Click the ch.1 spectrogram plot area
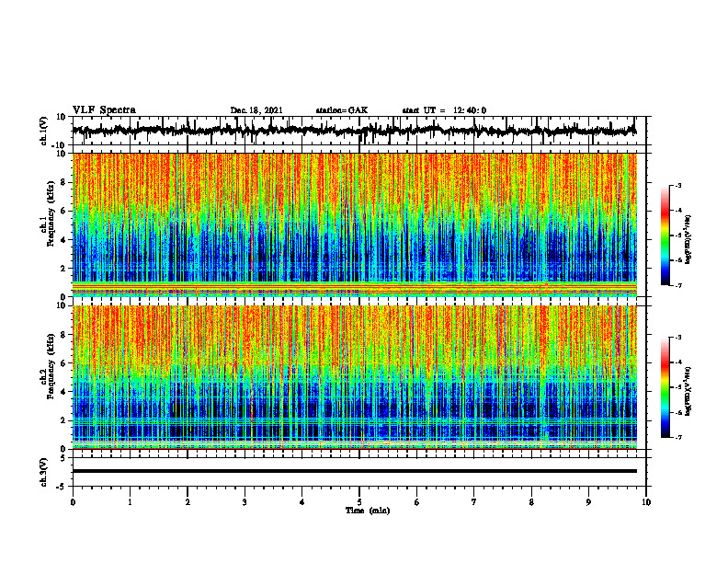This screenshot has width=728, height=563. (x=354, y=224)
